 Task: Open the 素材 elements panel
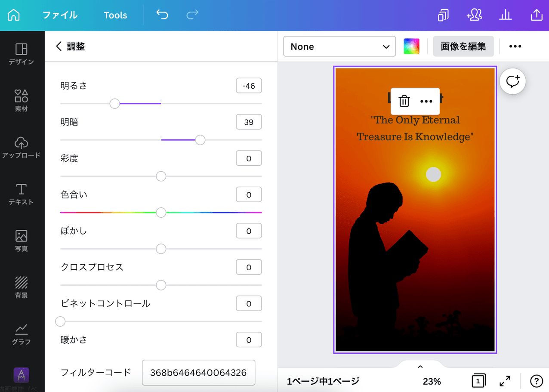coord(22,100)
